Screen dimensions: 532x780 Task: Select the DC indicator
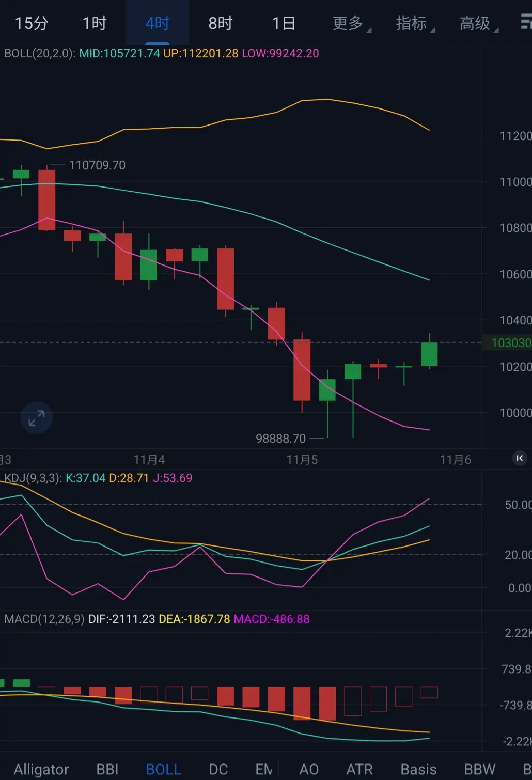[218, 769]
